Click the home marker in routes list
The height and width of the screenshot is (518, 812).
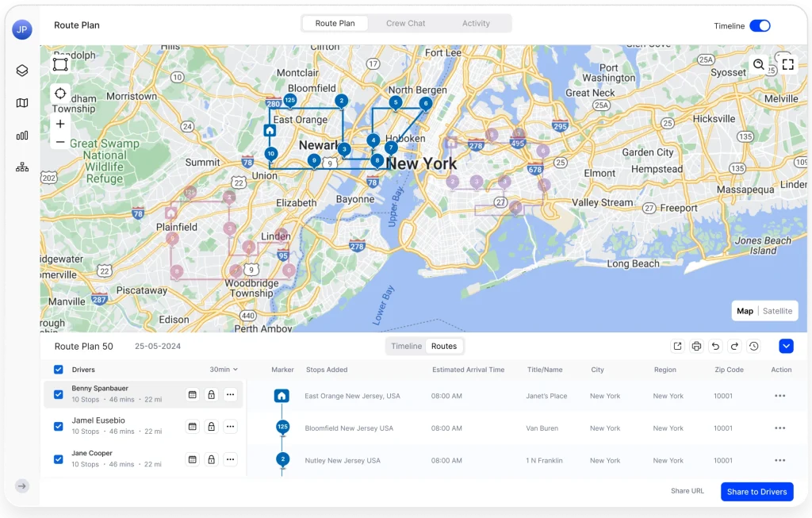282,396
